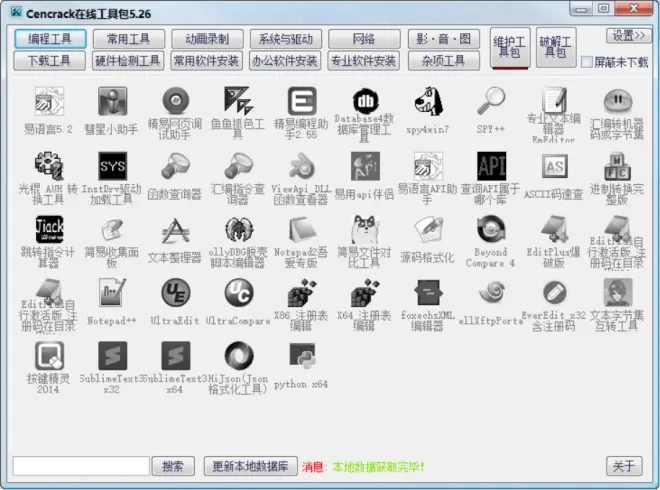This screenshot has width=660, height=490.
Task: Open foxeohsXML编辑器 icon
Action: tap(428, 293)
